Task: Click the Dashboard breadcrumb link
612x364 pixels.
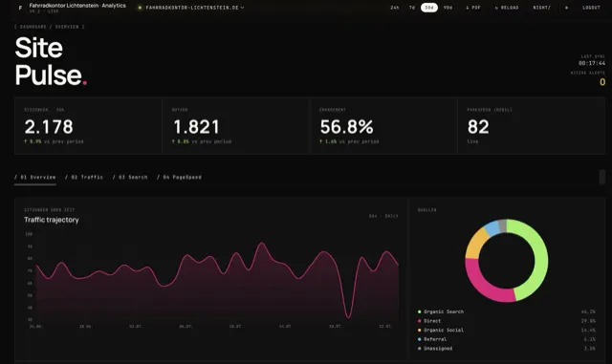Action: (33, 27)
